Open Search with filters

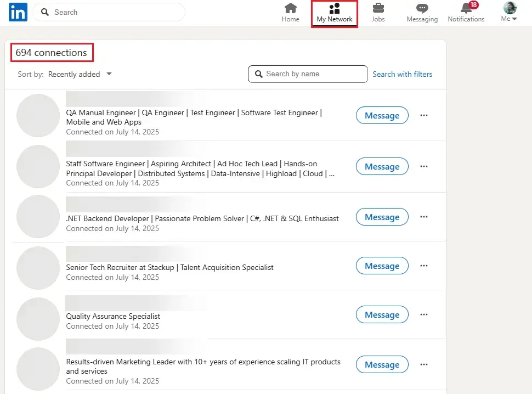[x=403, y=74]
